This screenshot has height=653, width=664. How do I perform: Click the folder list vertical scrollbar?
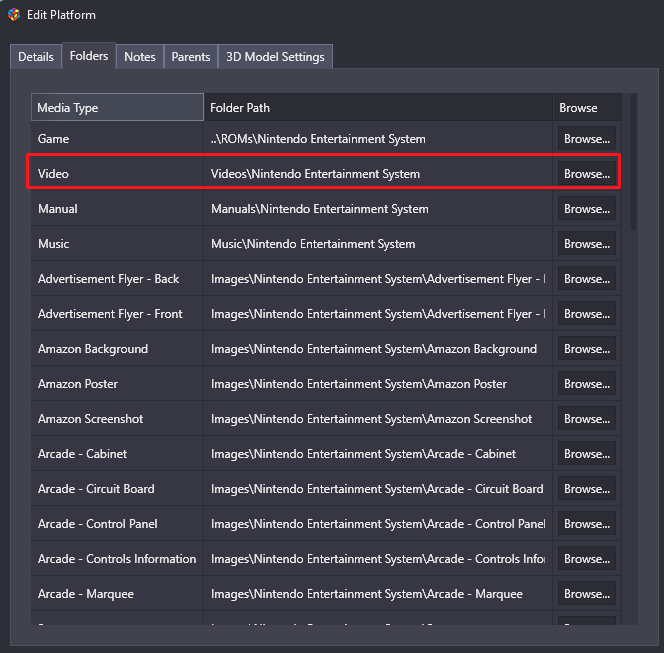point(634,163)
